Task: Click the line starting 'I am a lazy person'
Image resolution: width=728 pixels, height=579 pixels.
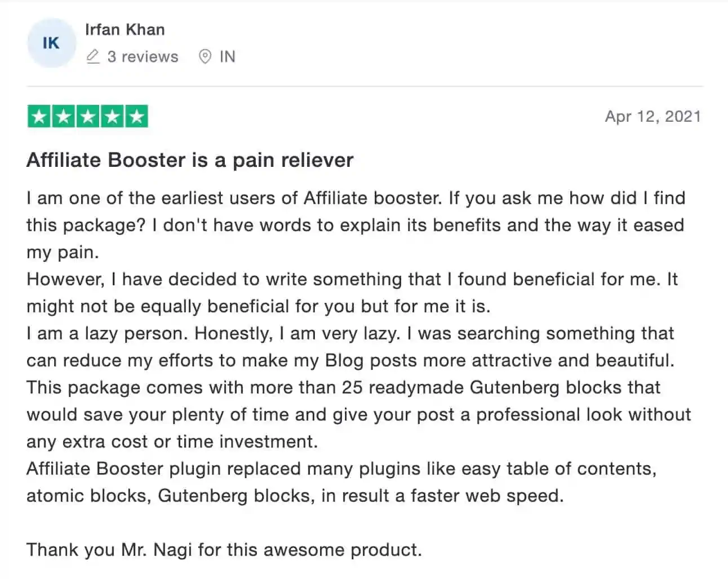Action: (x=350, y=347)
